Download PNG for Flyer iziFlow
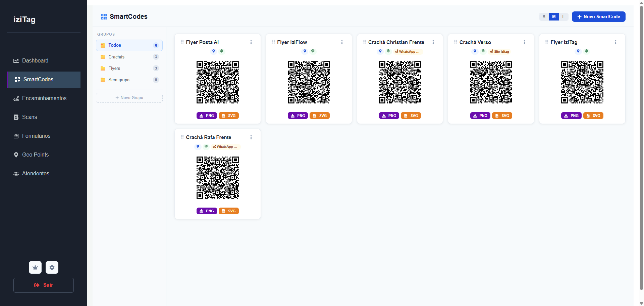Viewport: 644px width, 306px height. coord(298,116)
